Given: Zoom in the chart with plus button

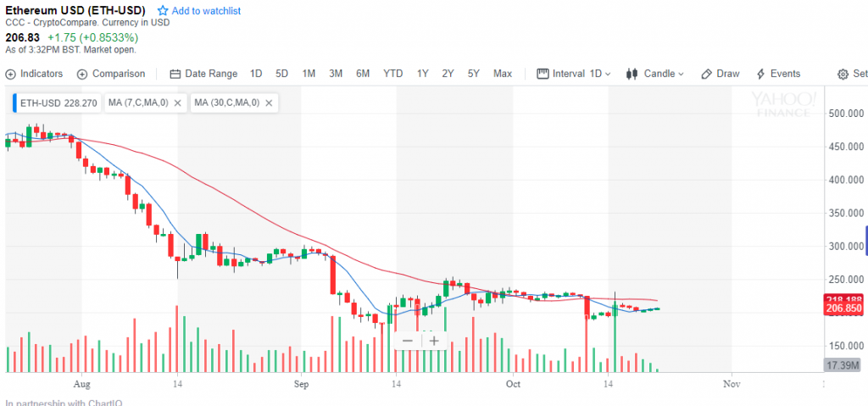Looking at the screenshot, I should tap(435, 340).
